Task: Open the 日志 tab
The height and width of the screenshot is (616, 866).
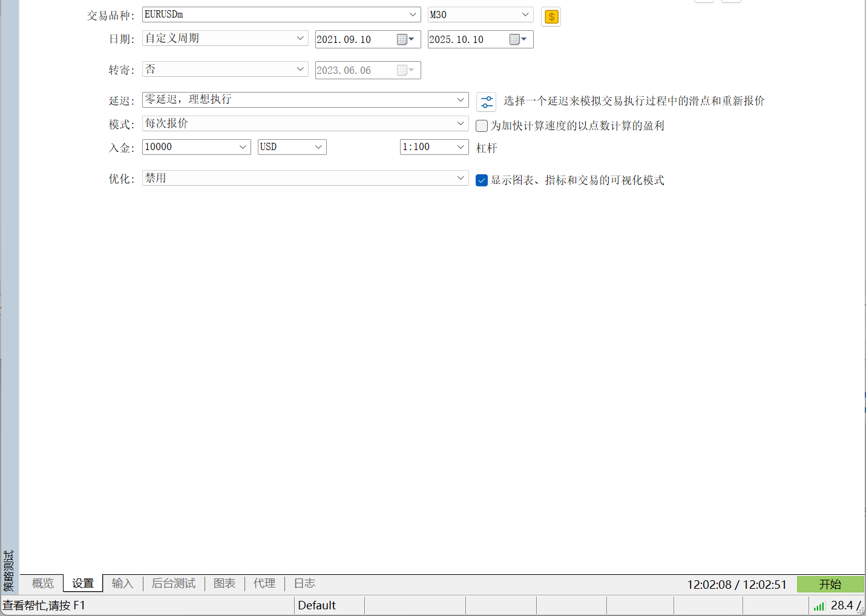Action: click(x=304, y=583)
